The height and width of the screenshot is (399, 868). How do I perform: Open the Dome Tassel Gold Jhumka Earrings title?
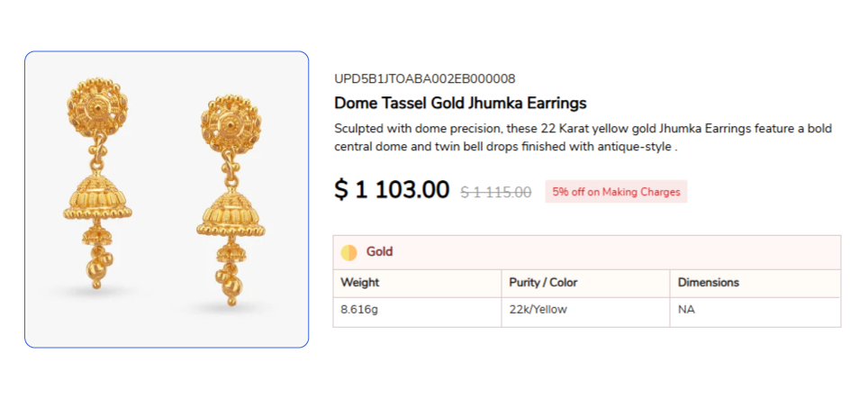[x=460, y=103]
